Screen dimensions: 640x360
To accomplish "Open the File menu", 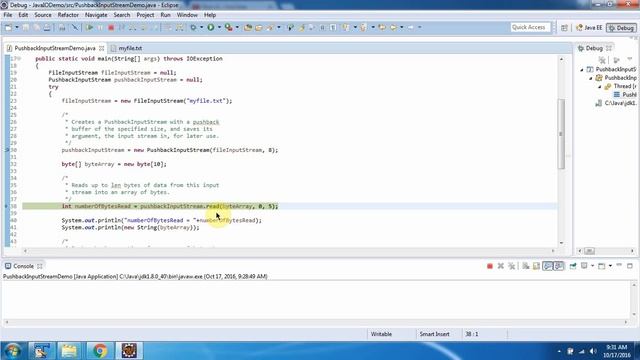I will pyautogui.click(x=8, y=15).
